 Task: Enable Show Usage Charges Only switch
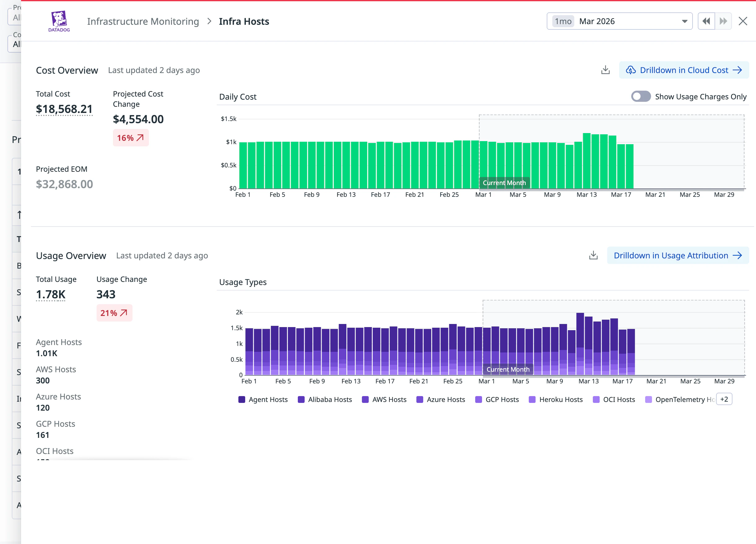[641, 97]
